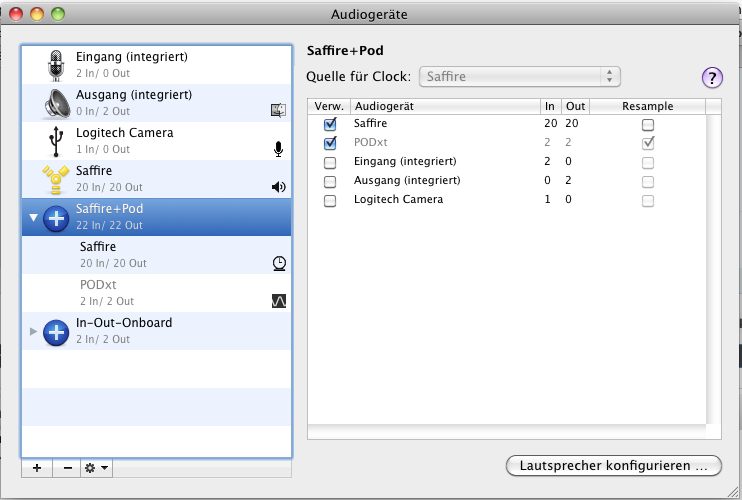Click the default output speaker icon next to Saffire

coord(279,187)
